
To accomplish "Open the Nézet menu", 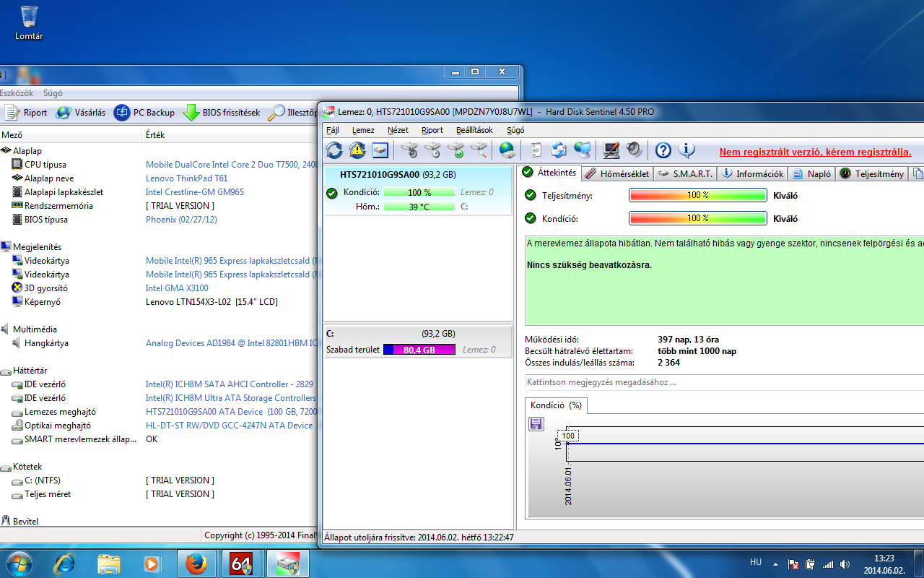I will pos(398,130).
